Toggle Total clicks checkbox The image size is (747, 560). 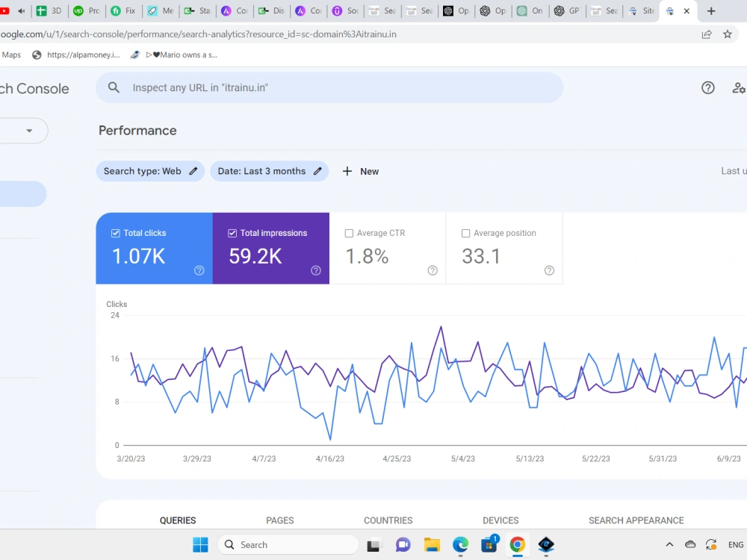point(115,233)
